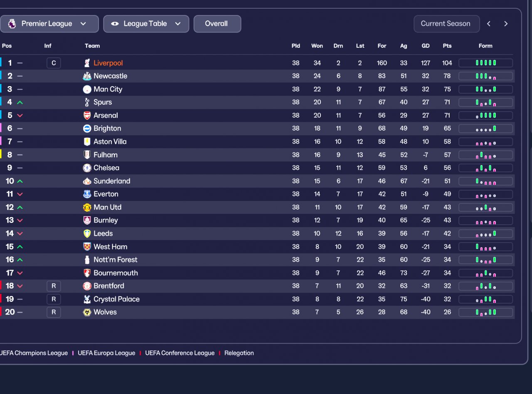This screenshot has height=394, width=532.
Task: Click the Overall filter button
Action: click(x=217, y=24)
